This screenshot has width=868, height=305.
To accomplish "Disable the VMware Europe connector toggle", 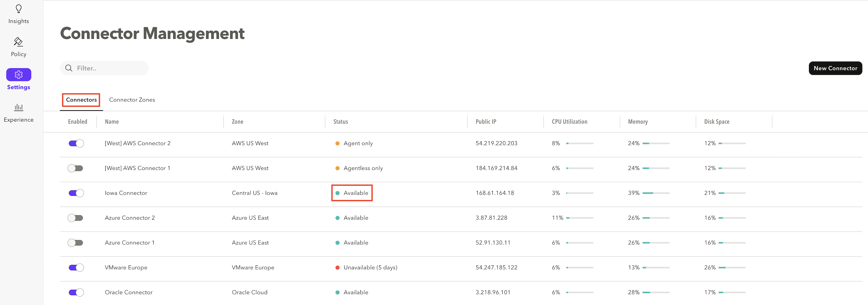I will (76, 267).
